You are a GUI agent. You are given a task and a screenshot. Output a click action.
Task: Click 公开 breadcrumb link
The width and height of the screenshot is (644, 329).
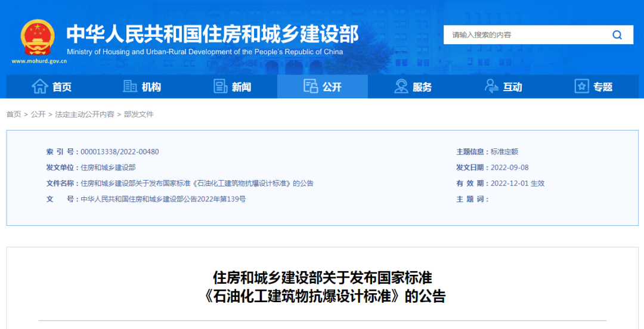[38, 114]
